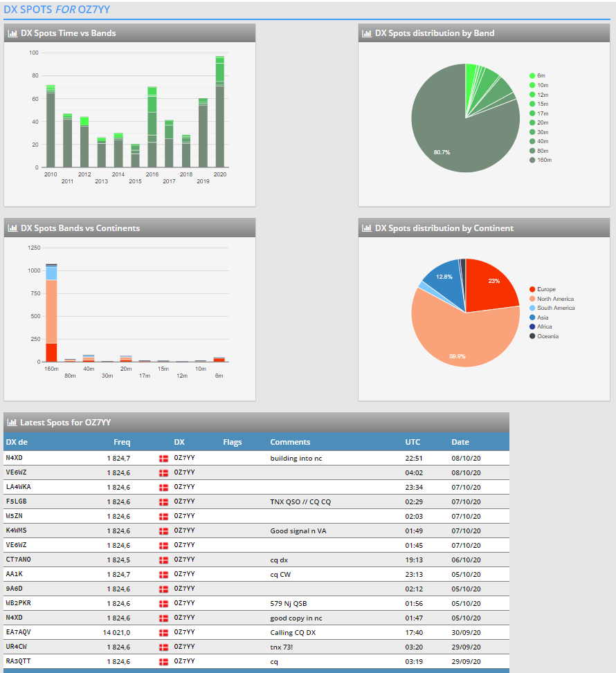Image resolution: width=616 pixels, height=673 pixels.
Task: Open the UR4CW spotter callsign
Action: 16,647
